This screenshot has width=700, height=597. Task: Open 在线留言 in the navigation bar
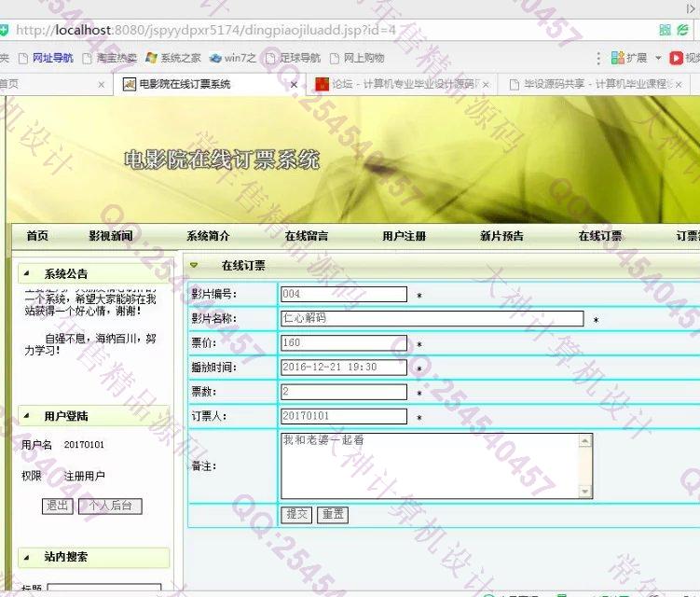307,236
